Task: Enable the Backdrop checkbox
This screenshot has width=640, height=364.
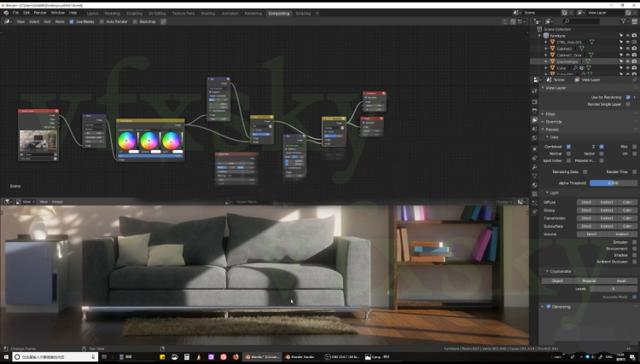Action: tap(135, 21)
